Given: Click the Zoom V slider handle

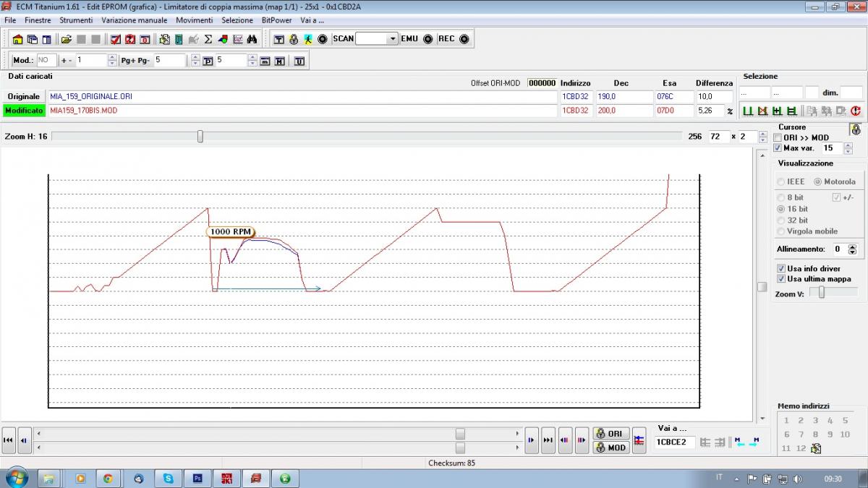Looking at the screenshot, I should 822,292.
